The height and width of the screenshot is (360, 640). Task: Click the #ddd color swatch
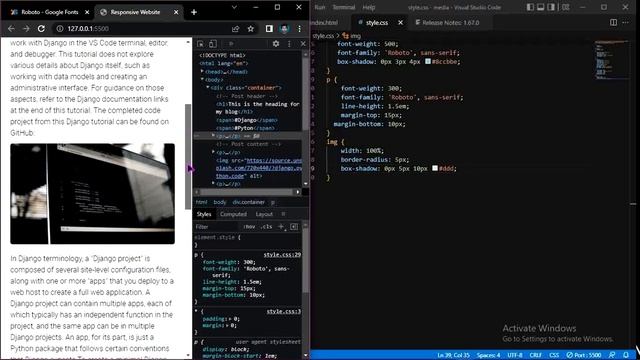[x=435, y=168]
